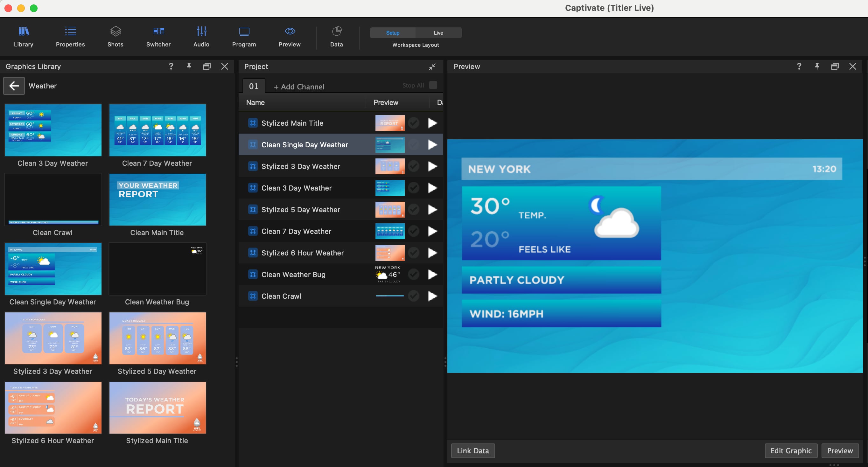The image size is (868, 467).
Task: Open the Properties panel icon
Action: pyautogui.click(x=70, y=37)
